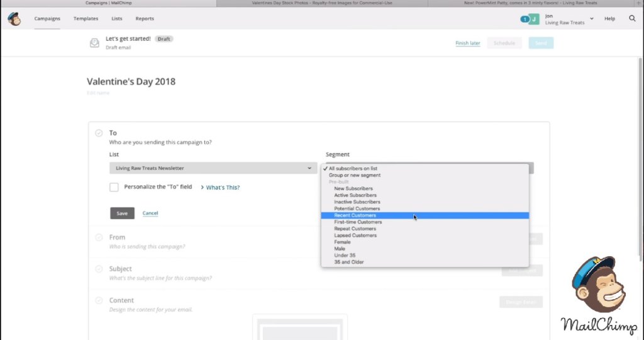Viewport: 644px width, 340px height.
Task: Save the To section settings
Action: [x=122, y=213]
